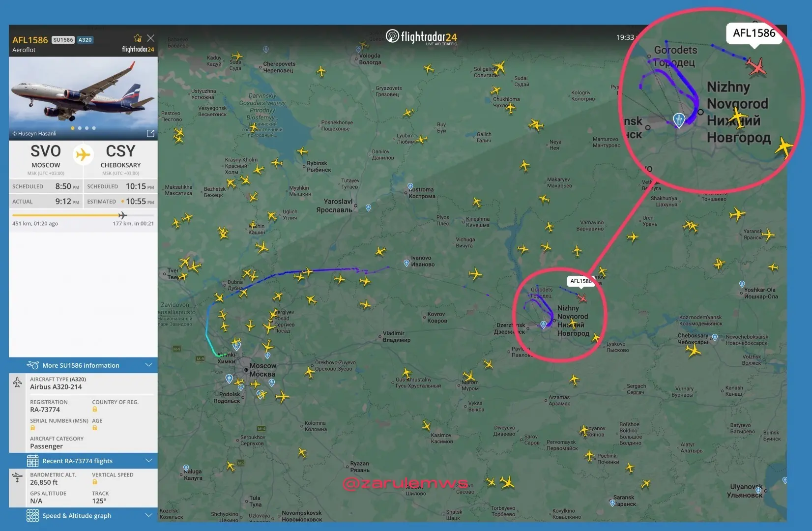Open the SVO Moscow departure airport

46,159
